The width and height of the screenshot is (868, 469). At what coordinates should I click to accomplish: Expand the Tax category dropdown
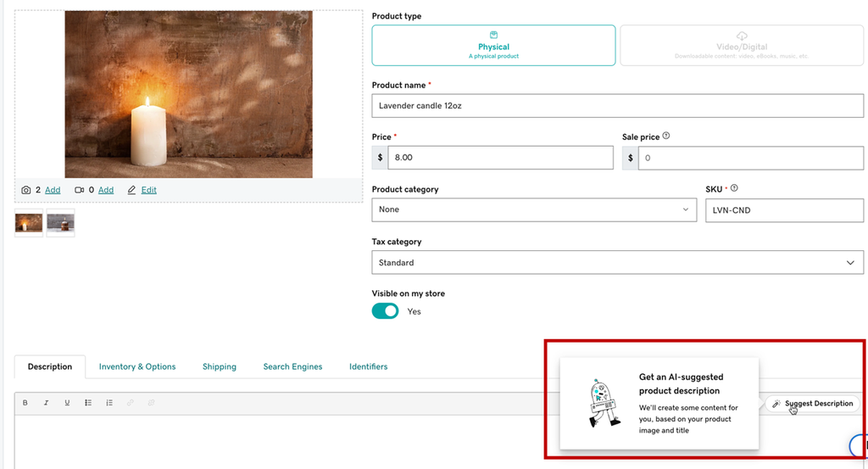tap(617, 263)
